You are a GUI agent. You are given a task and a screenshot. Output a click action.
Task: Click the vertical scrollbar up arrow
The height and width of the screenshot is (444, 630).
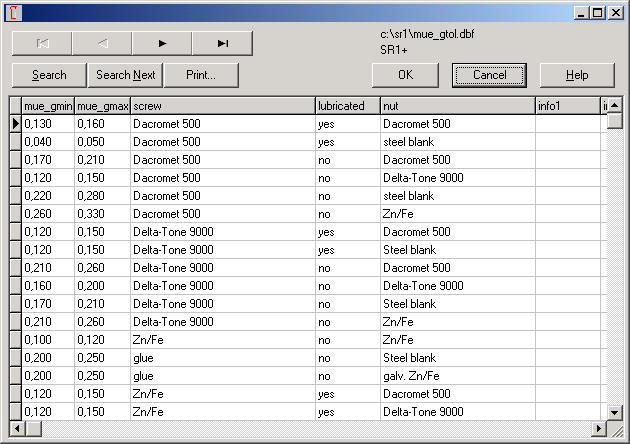point(615,104)
